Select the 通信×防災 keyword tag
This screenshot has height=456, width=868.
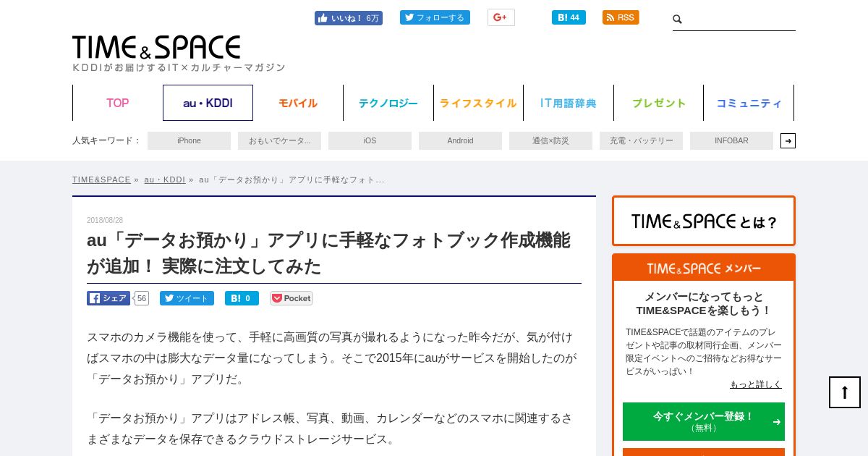pyautogui.click(x=550, y=140)
